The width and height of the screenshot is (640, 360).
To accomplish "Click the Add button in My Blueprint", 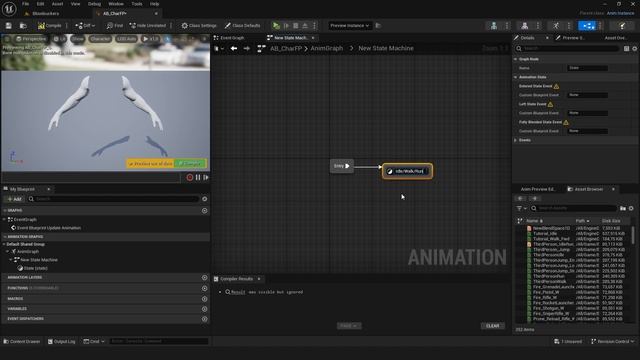I will 14,199.
